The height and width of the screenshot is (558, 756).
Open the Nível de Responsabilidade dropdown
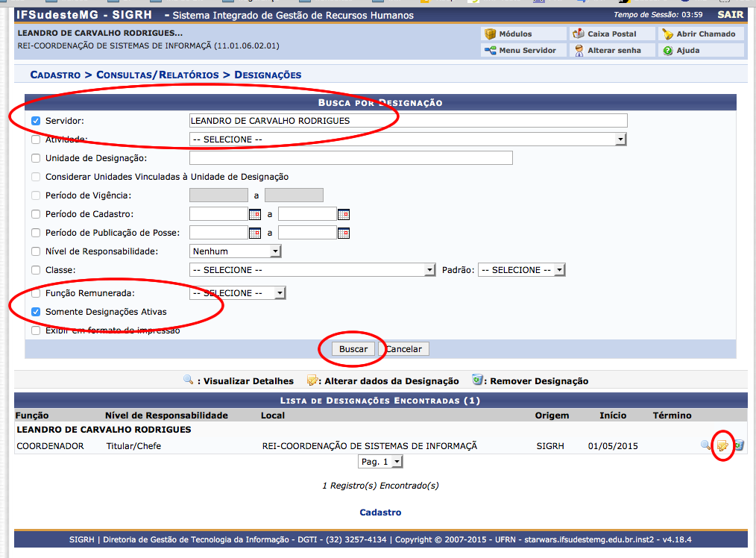236,251
